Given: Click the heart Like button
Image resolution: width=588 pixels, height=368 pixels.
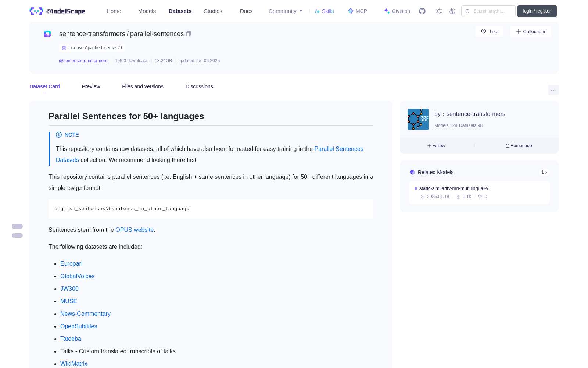Looking at the screenshot, I should pos(489,32).
